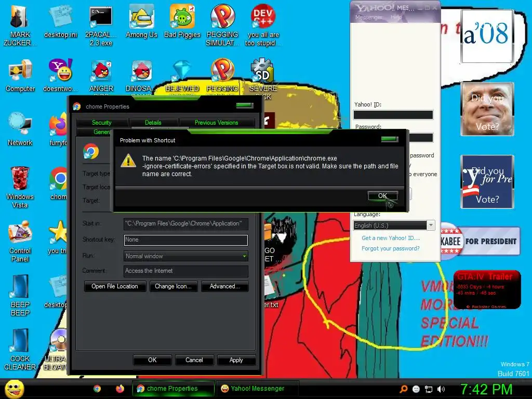Click the Open File Location button
532x399 pixels.
115,286
